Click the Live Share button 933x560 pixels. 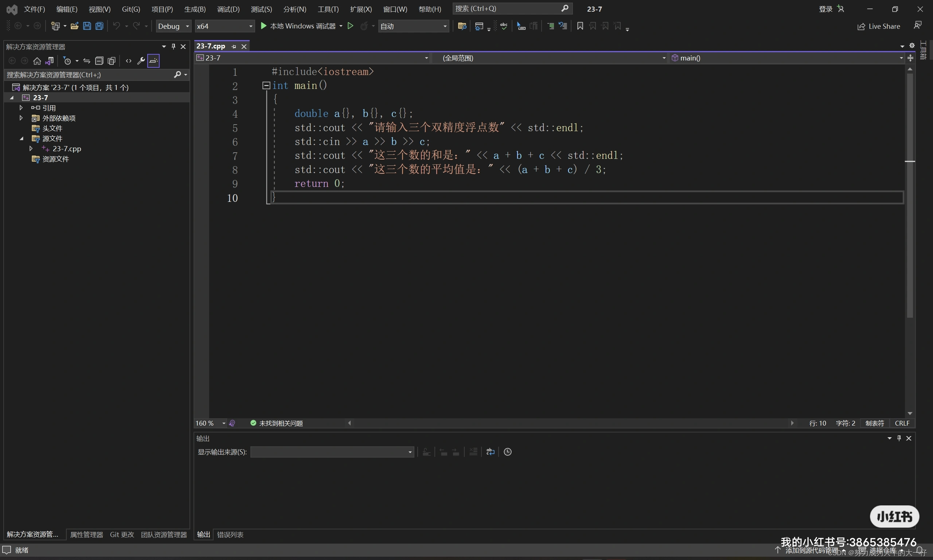point(878,26)
